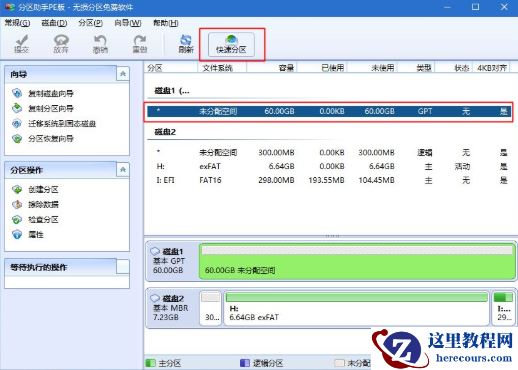The image size is (518, 370).
Task: Click the 60.00GB 未分配空间 green disk map block
Action: 357,261
